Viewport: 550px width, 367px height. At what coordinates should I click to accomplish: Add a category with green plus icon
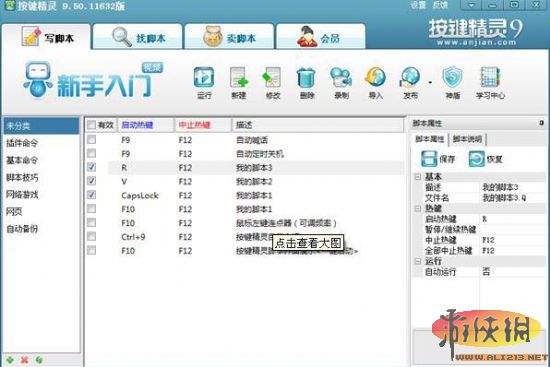click(x=10, y=360)
